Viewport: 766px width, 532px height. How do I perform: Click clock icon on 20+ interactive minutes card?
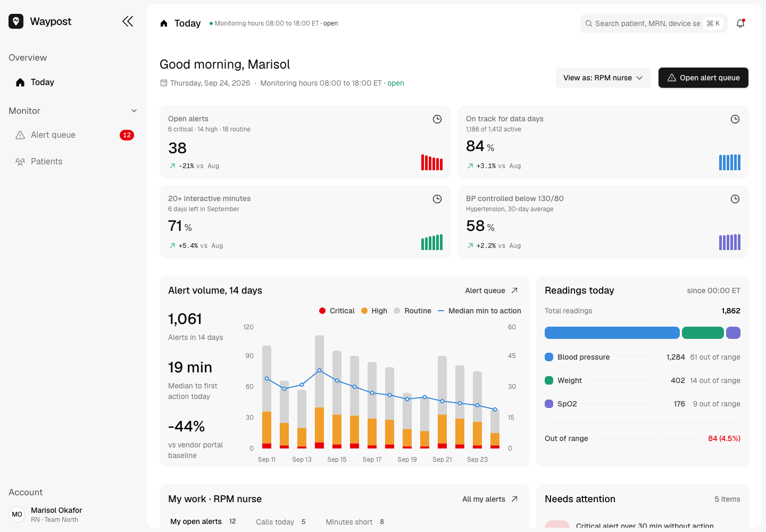(437, 199)
